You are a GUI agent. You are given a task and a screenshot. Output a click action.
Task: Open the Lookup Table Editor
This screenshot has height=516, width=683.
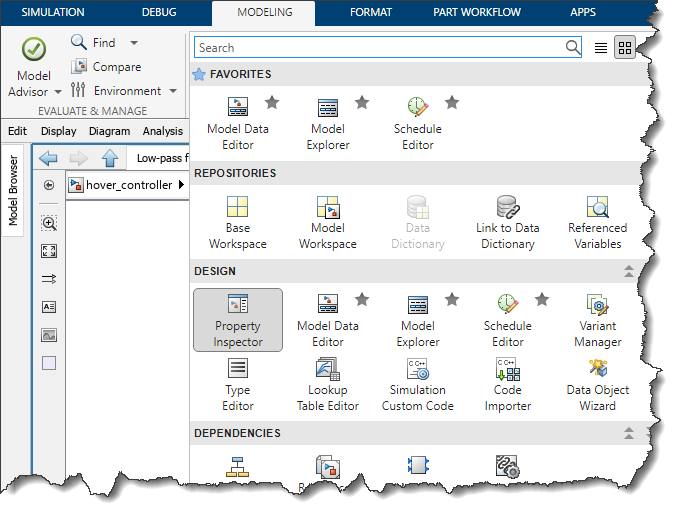[x=328, y=384]
